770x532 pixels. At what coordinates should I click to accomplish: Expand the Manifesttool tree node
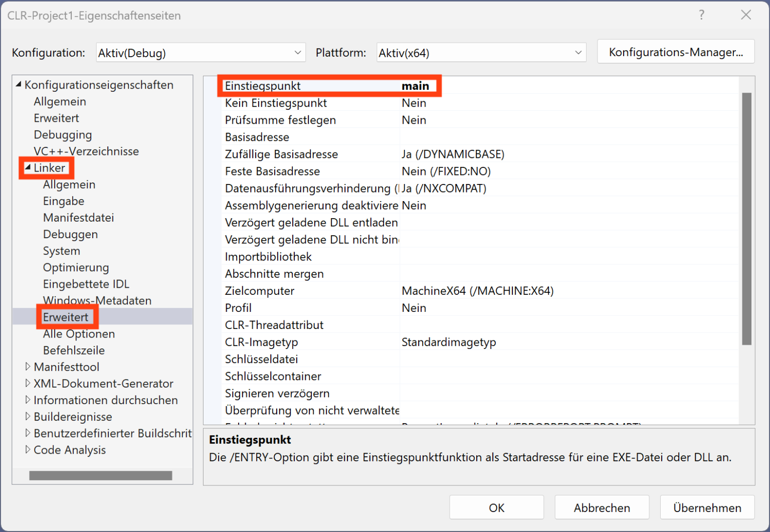tap(29, 367)
